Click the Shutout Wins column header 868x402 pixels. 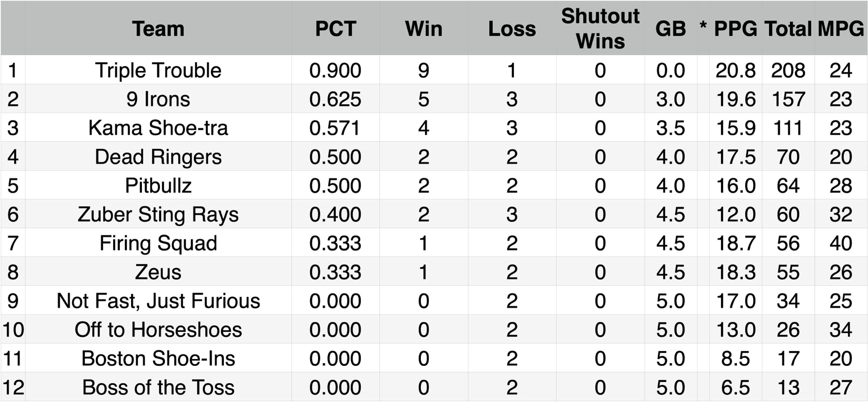(x=600, y=28)
